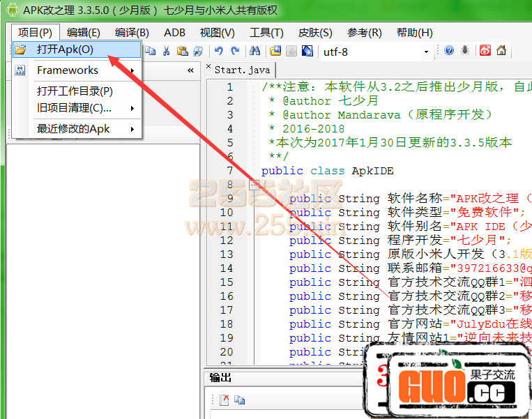Click the bug debug icon
532x419 pixels.
[x=465, y=51]
